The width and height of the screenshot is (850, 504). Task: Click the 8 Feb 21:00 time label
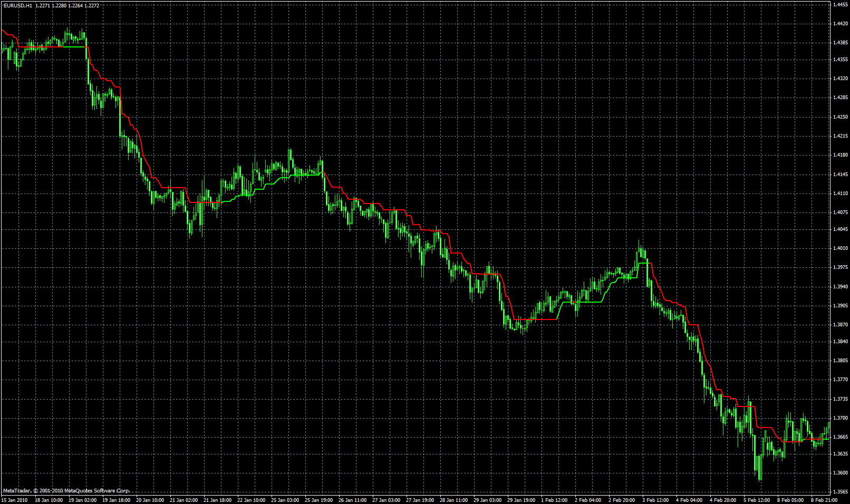click(824, 500)
